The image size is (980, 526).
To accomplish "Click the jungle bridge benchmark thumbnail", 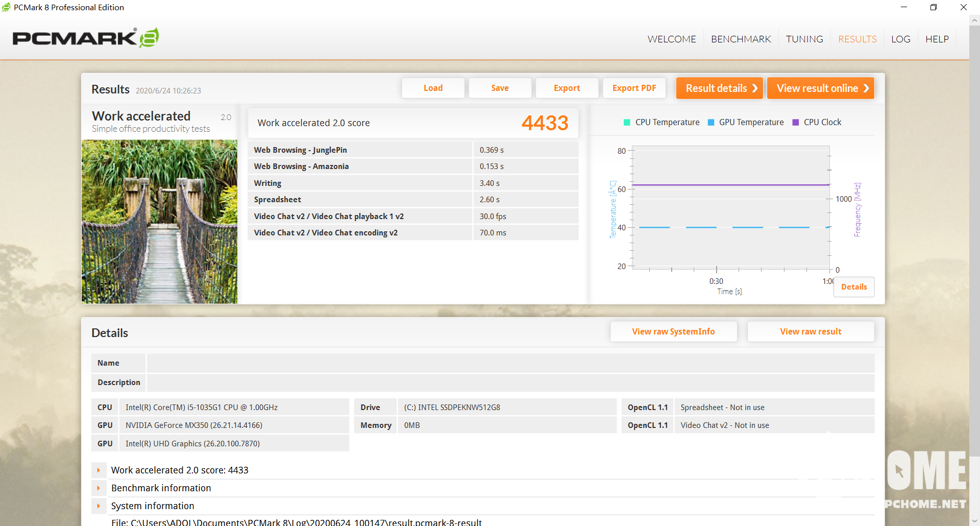I will pos(159,222).
